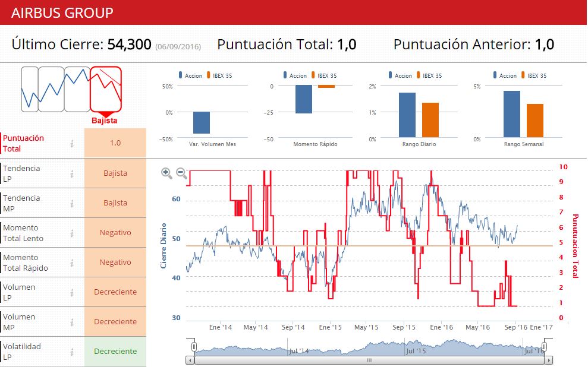This screenshot has height=367, width=588.
Task: Toggle IBEX 35 legend in Rango Diario chart
Action: click(429, 75)
